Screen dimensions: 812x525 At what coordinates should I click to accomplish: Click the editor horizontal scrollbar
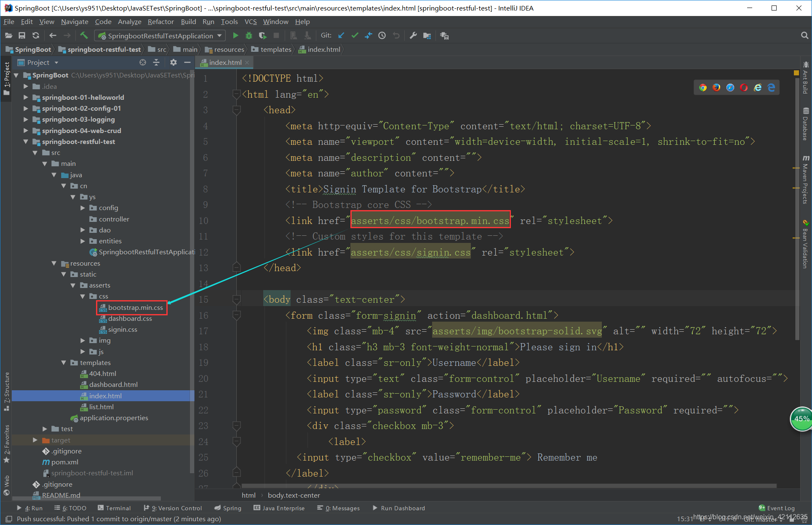pos(509,485)
